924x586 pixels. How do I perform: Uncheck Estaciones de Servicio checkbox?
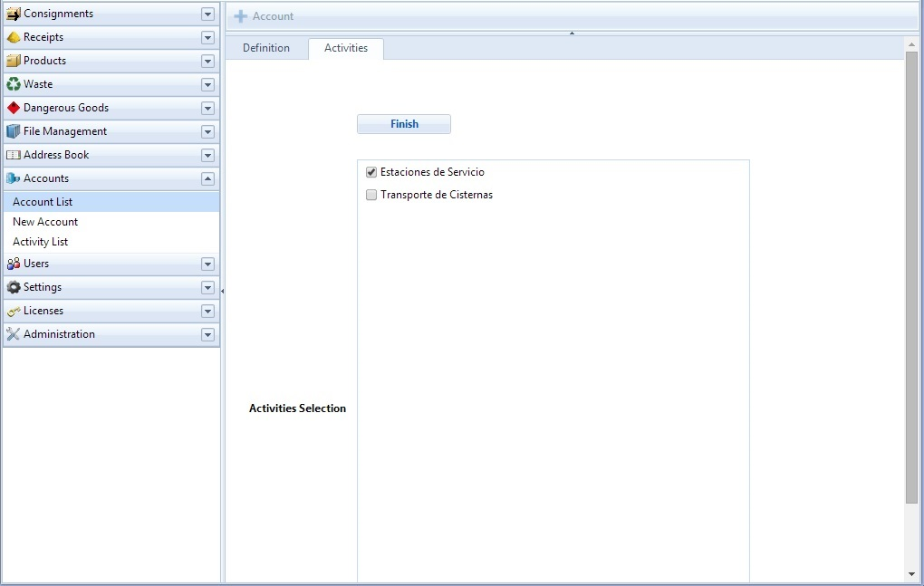371,172
